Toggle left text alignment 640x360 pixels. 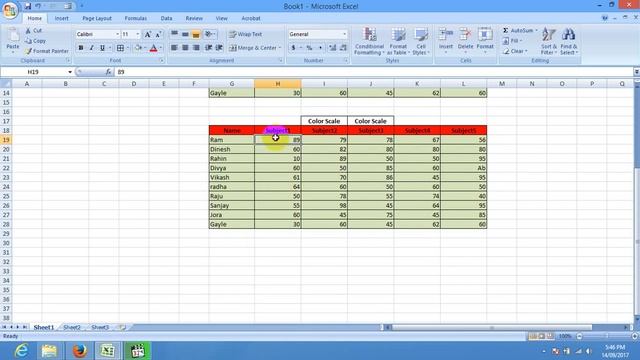pos(174,48)
